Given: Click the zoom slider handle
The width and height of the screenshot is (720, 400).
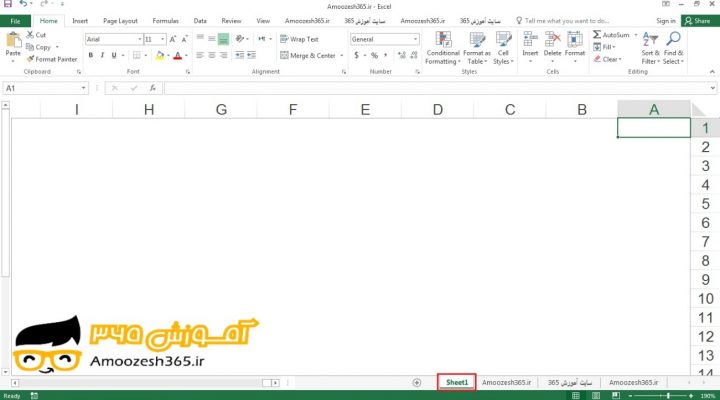Looking at the screenshot, I should 668,396.
